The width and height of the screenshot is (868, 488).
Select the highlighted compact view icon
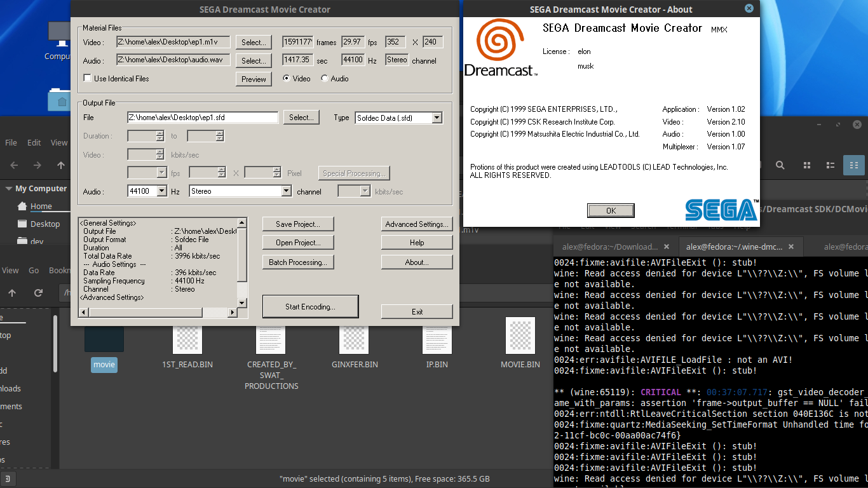pos(854,165)
